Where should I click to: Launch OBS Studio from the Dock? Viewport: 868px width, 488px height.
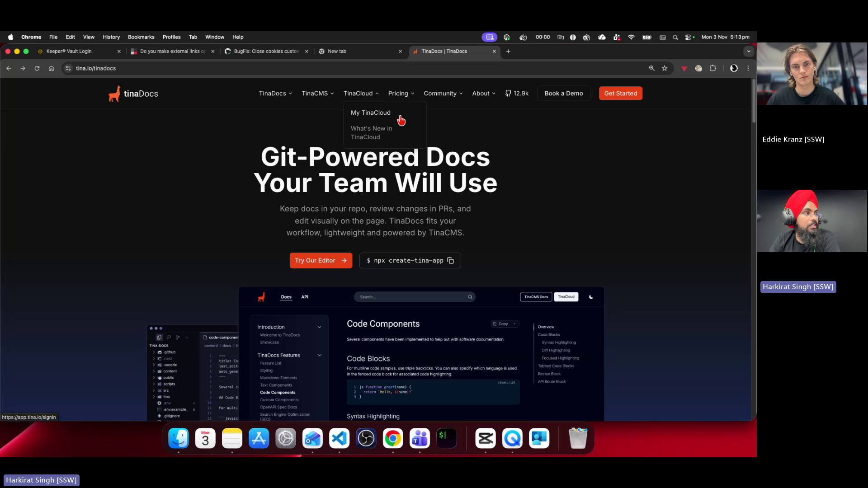(366, 438)
